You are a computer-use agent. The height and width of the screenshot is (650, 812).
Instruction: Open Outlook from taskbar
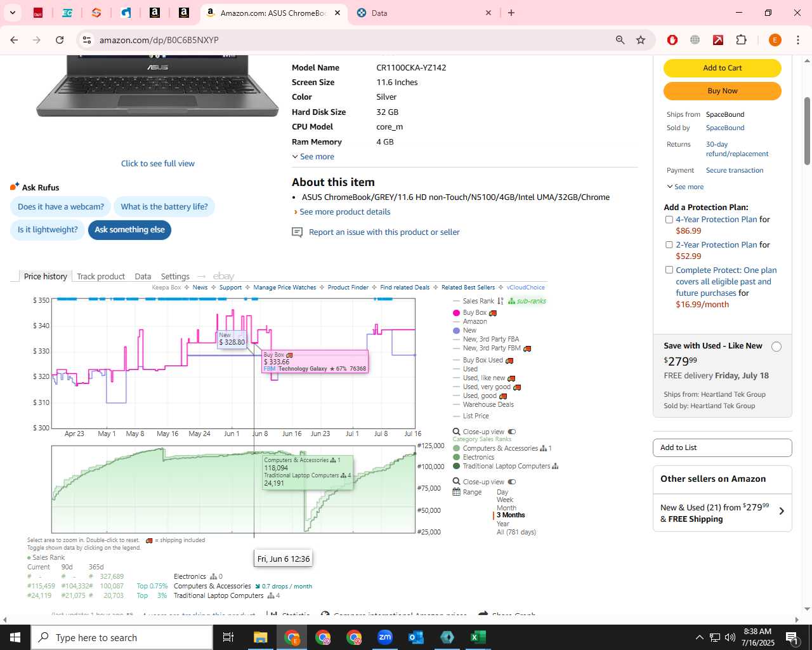[416, 637]
